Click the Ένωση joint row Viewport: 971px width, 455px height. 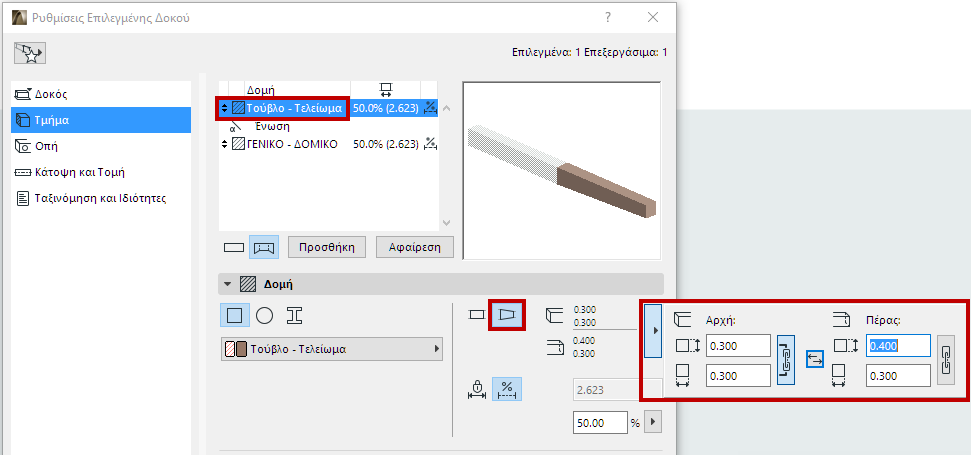pyautogui.click(x=329, y=126)
